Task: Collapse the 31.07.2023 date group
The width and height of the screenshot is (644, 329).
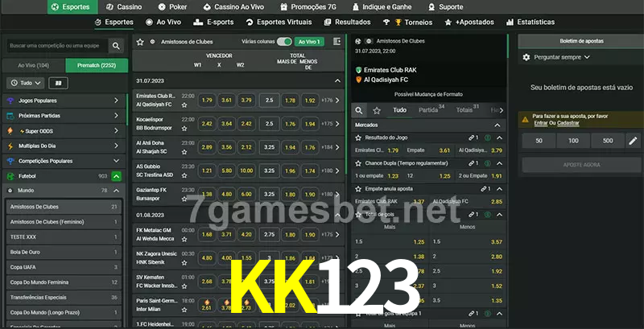Action: tap(337, 81)
